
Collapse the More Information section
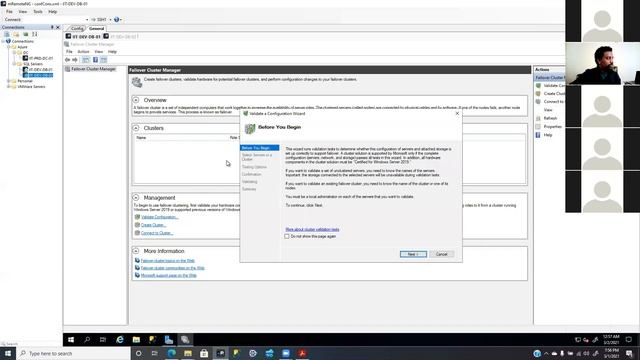(136, 251)
